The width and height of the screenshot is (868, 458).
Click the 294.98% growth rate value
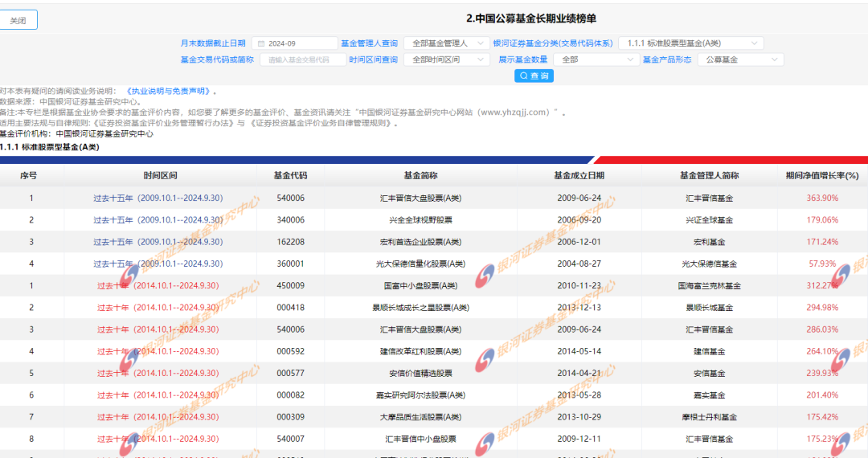(822, 308)
